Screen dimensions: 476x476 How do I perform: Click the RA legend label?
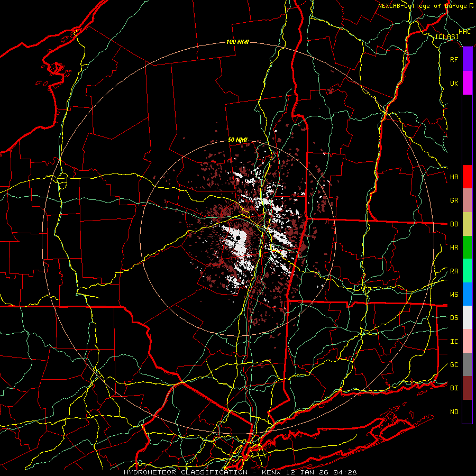[454, 271]
